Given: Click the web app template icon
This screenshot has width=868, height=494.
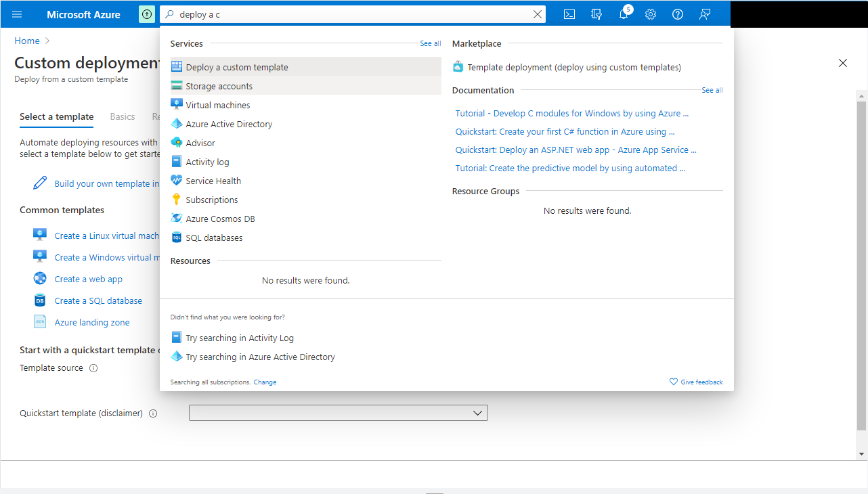Looking at the screenshot, I should 40,278.
